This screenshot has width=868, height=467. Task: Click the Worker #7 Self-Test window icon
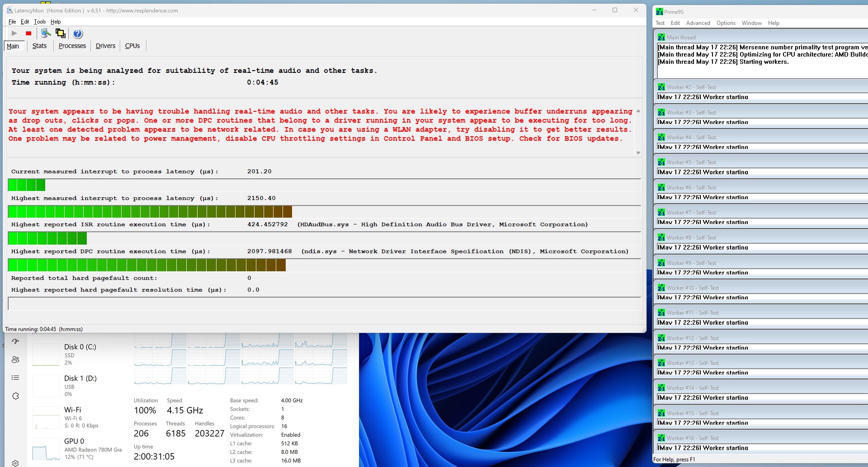click(x=661, y=212)
